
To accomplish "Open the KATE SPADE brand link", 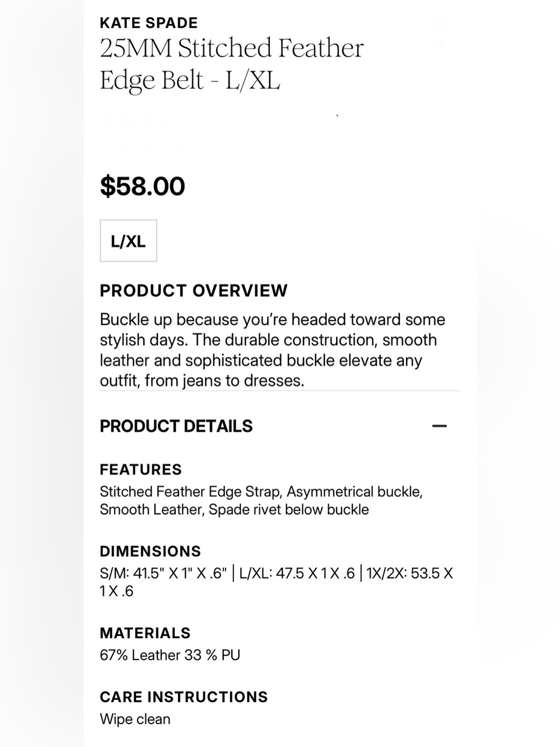I will click(148, 23).
